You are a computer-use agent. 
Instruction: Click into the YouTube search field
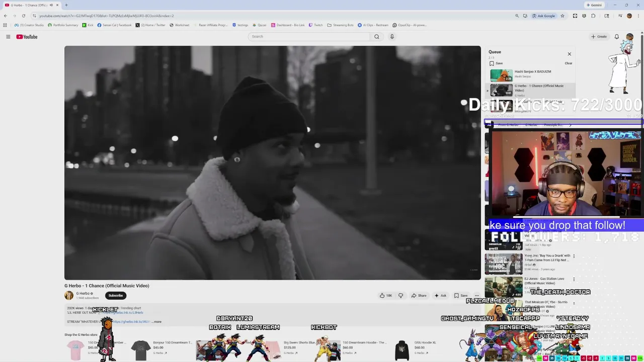[x=309, y=36]
